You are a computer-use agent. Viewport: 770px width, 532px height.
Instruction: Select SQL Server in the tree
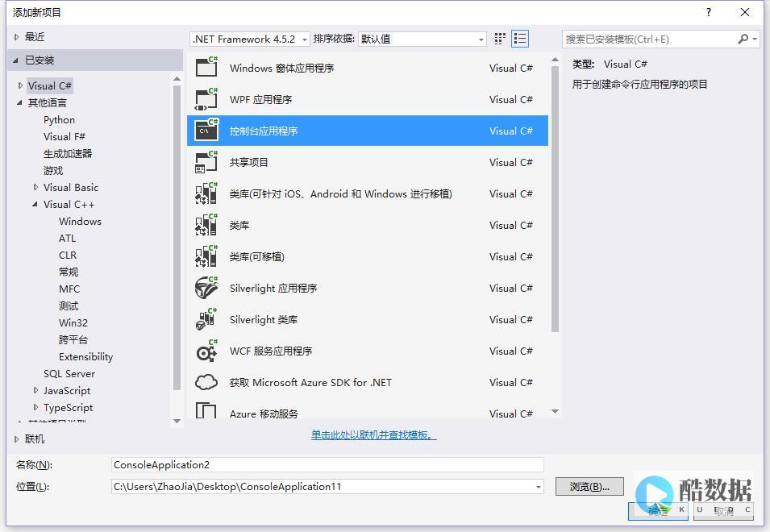[69, 373]
